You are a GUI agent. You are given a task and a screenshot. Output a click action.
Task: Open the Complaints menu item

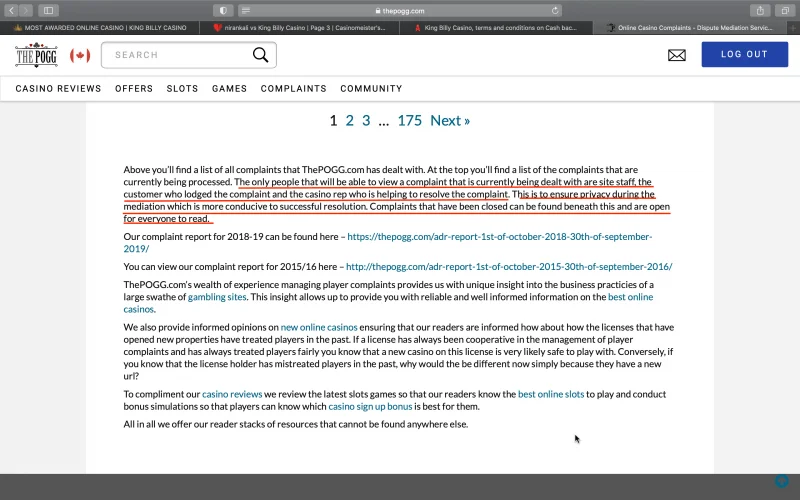(x=293, y=89)
